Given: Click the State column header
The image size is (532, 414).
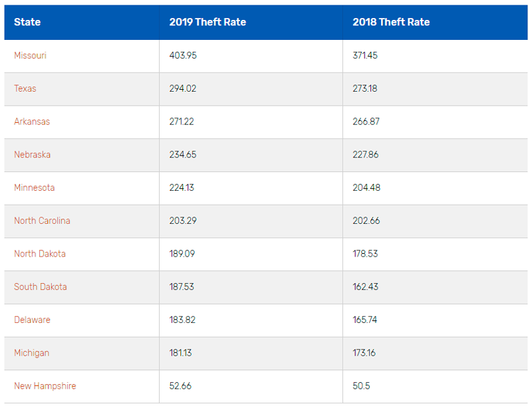Looking at the screenshot, I should point(27,22).
